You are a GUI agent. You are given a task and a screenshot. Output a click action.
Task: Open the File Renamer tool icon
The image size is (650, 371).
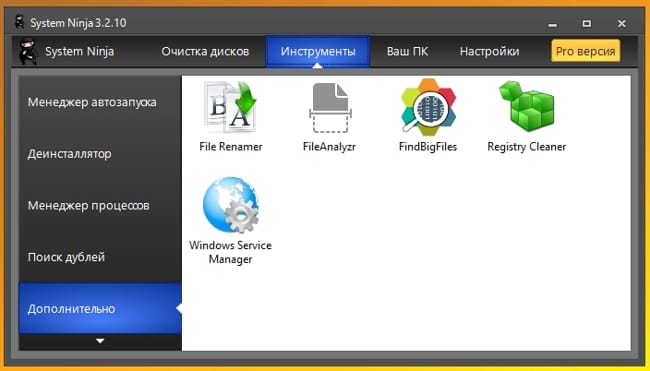(x=230, y=107)
